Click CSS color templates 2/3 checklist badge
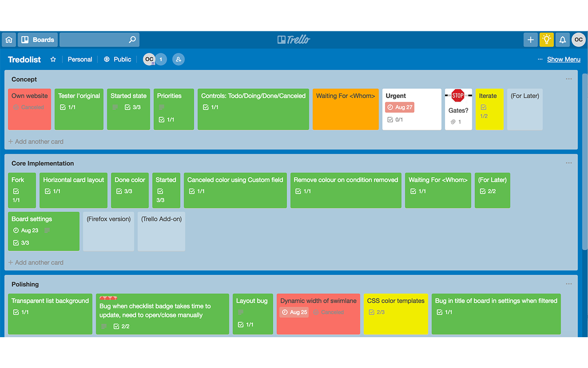 377,312
